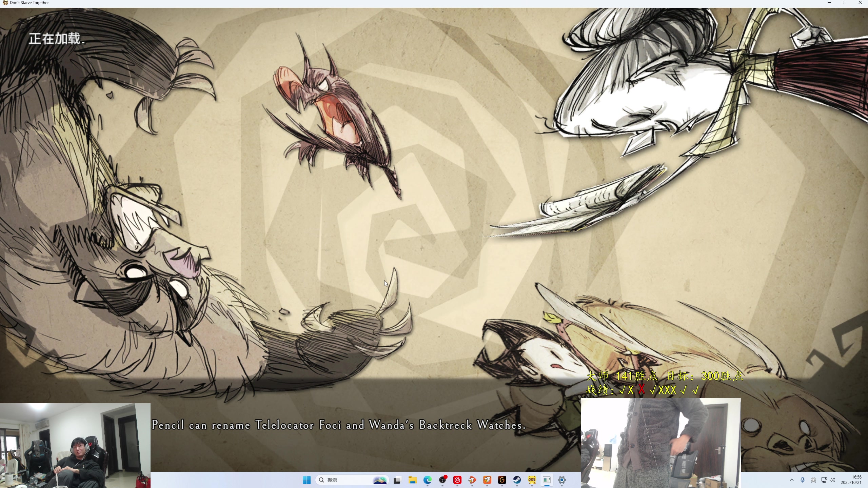Open the network status tray icon
This screenshot has width=868, height=488.
[824, 480]
